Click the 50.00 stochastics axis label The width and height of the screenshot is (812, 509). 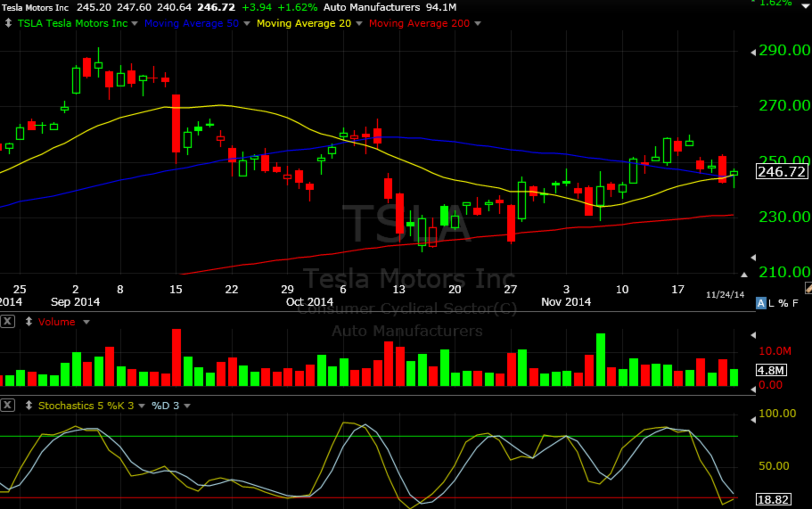click(774, 466)
